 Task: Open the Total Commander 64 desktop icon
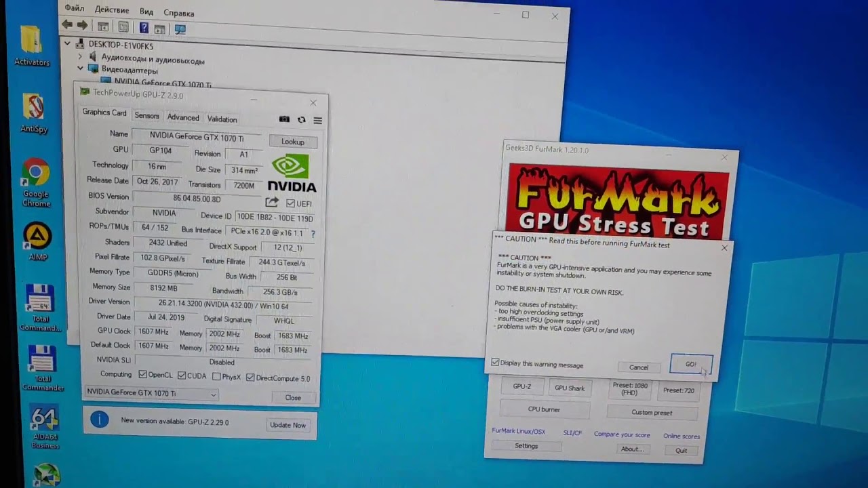(x=40, y=308)
